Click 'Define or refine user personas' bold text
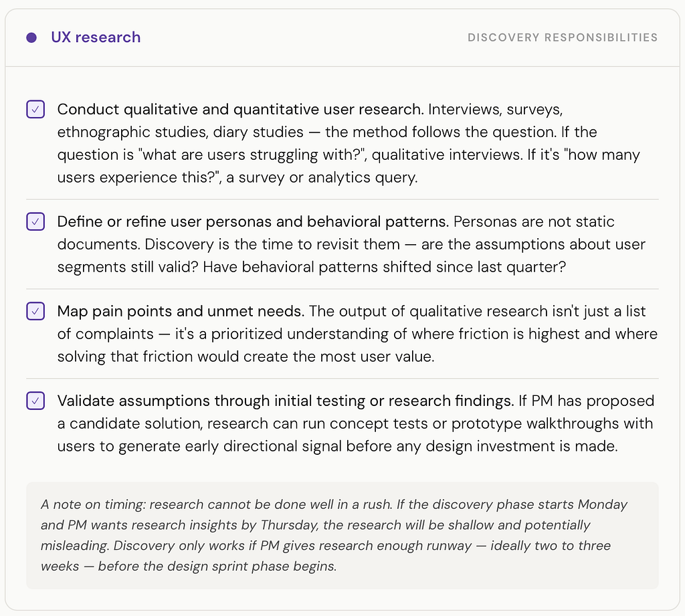The image size is (685, 616). pyautogui.click(x=253, y=221)
